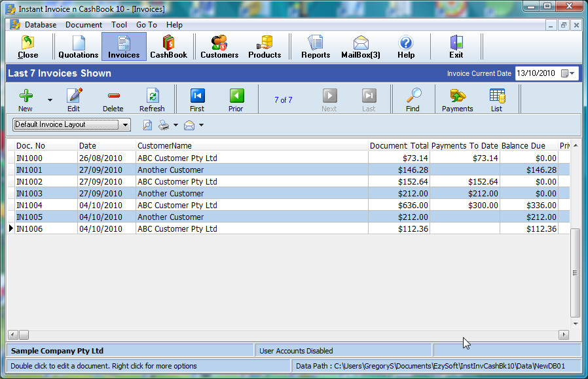Preview invoice with magnifier page icon
The height and width of the screenshot is (379, 588).
tap(147, 125)
